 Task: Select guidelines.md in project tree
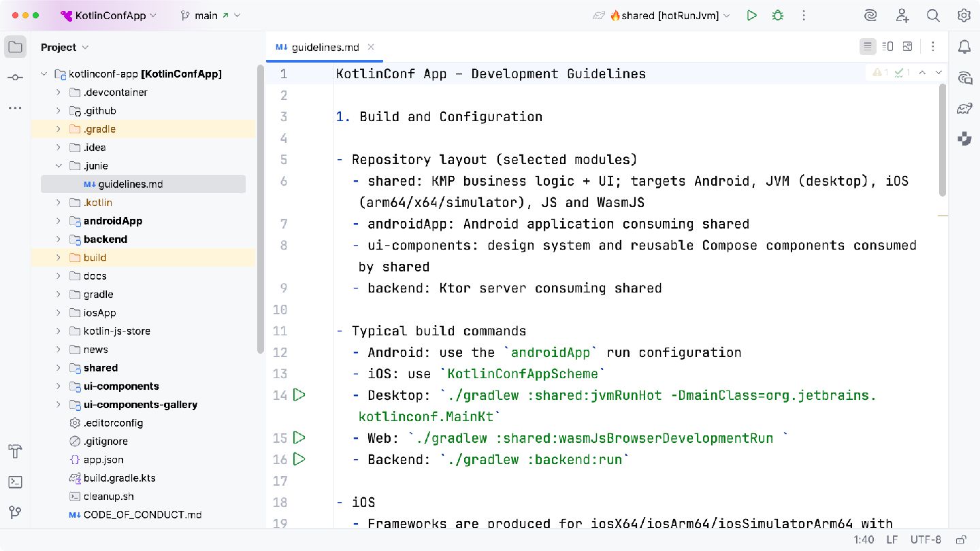(143, 184)
